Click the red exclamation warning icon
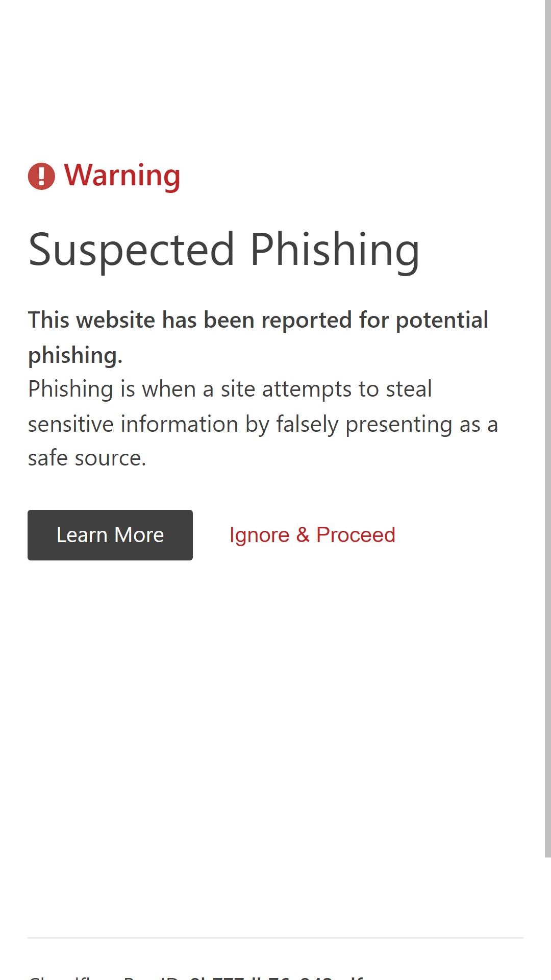551x980 pixels. pyautogui.click(x=41, y=176)
